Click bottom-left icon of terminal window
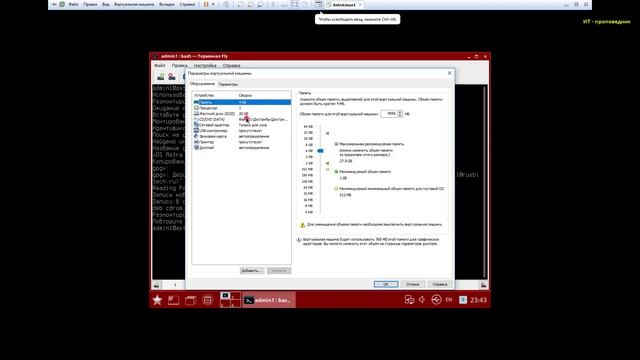Viewport: 640px width, 360px height. pos(156,285)
